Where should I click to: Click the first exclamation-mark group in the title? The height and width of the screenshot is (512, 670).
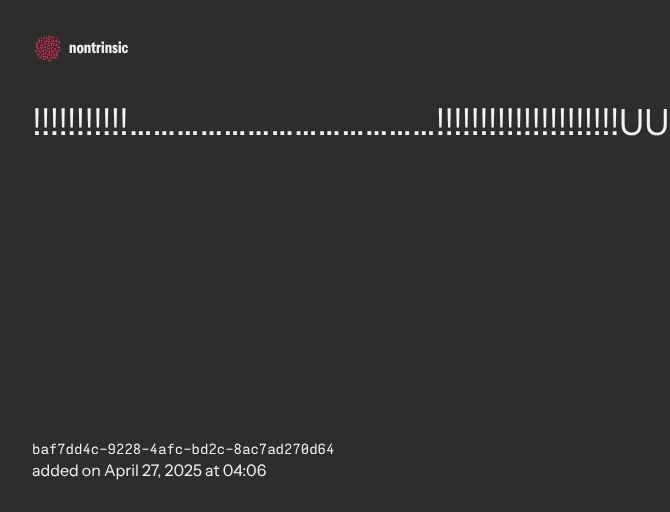[81, 123]
